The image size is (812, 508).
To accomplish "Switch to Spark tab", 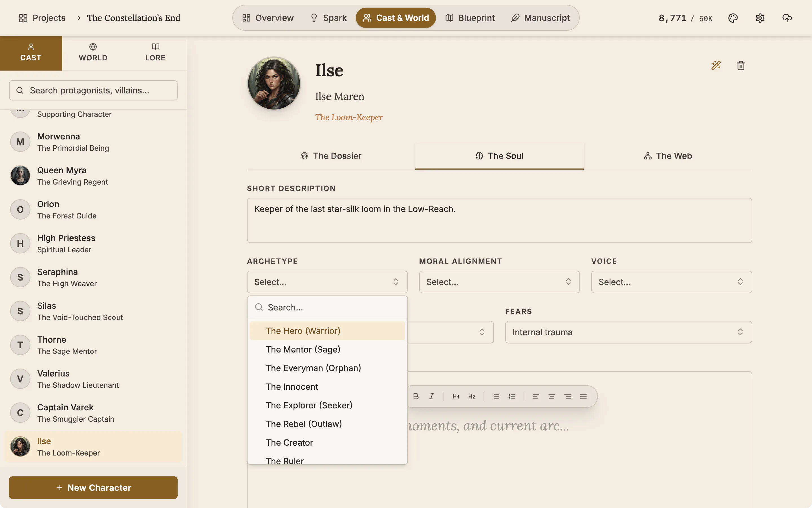I will (328, 18).
